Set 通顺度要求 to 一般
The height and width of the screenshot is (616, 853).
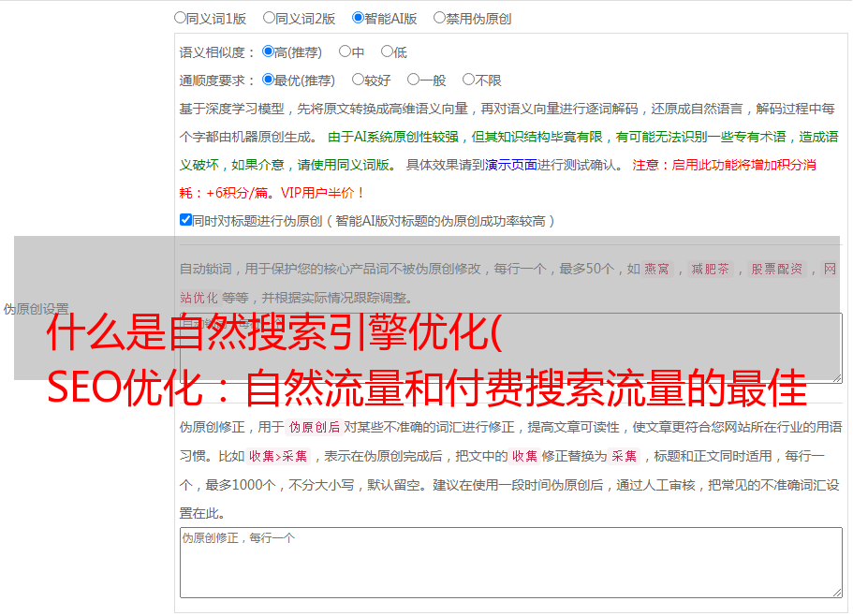click(414, 80)
